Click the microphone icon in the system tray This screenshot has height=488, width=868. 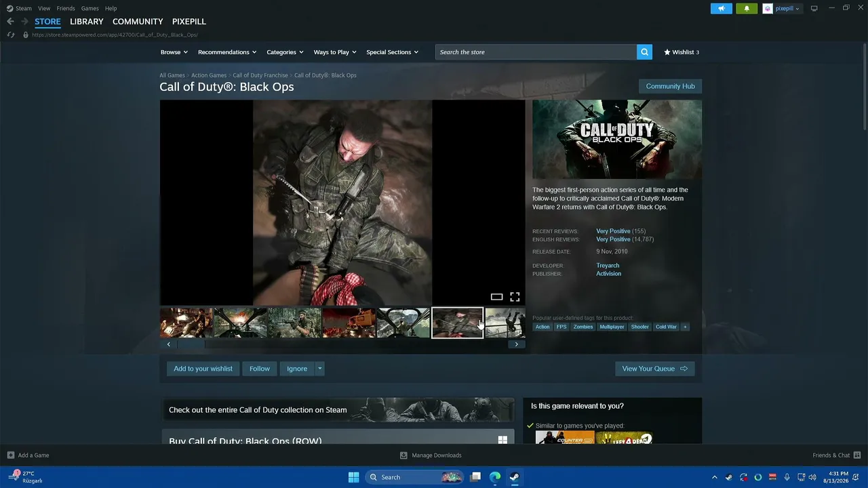pyautogui.click(x=787, y=477)
